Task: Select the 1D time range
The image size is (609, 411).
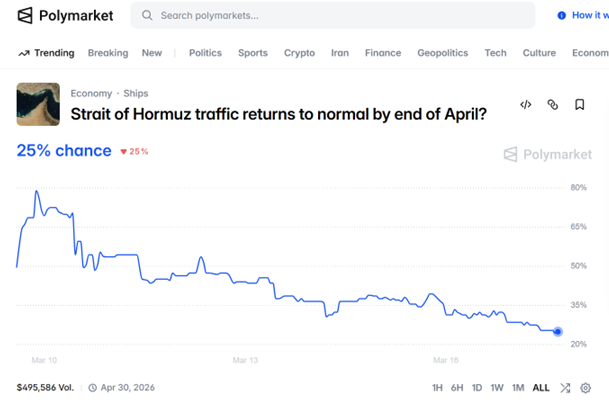Action: point(477,388)
